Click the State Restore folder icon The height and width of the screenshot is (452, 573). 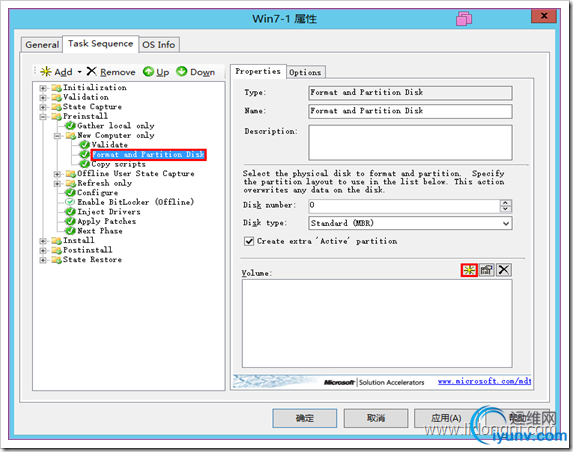(x=56, y=260)
